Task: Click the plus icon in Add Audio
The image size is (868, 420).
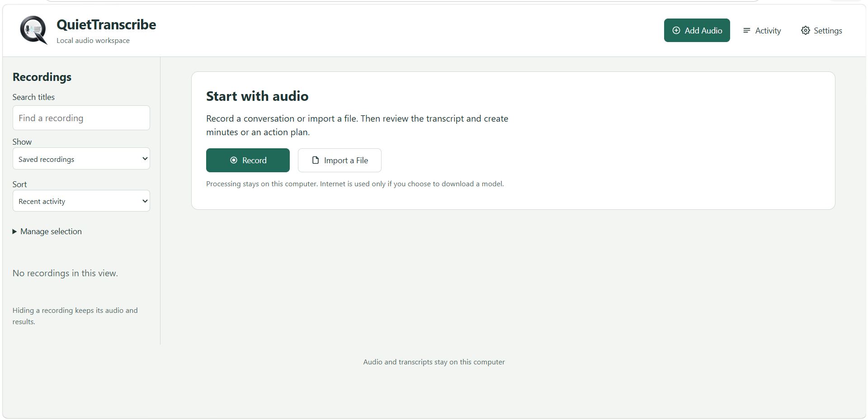Action: click(x=676, y=30)
